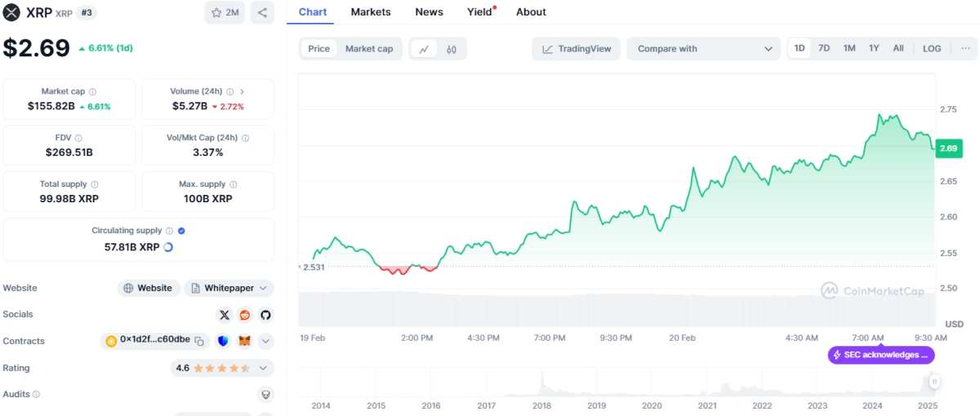Click 2018 on the overview timeline
The height and width of the screenshot is (416, 980).
coord(541,405)
